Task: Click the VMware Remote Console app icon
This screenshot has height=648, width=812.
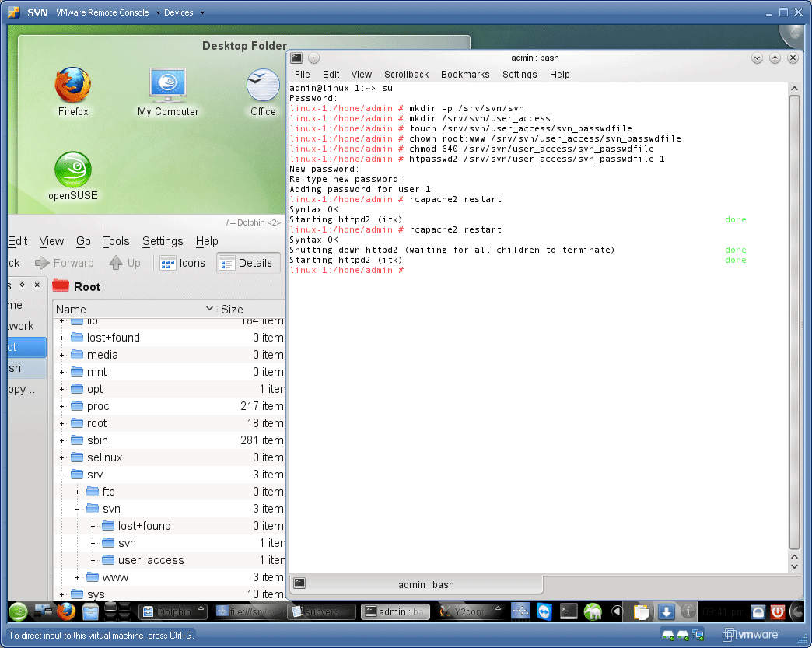Action: (x=14, y=12)
